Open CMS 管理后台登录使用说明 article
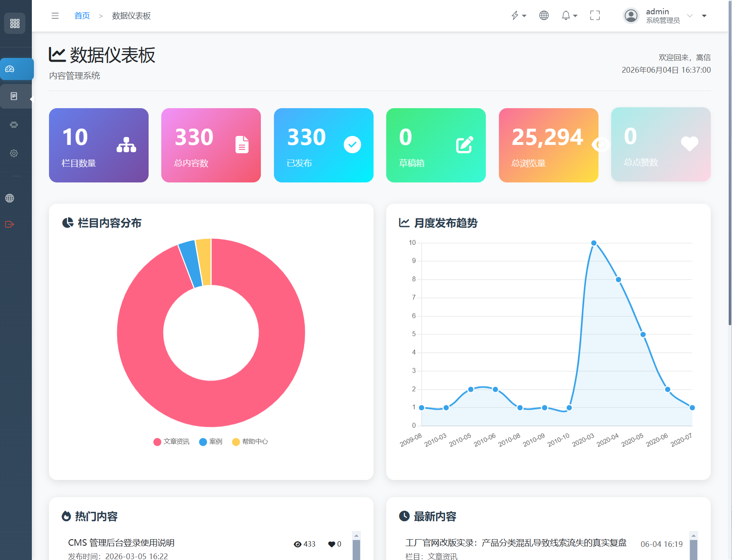Screen dimensions: 732x560 [121, 543]
